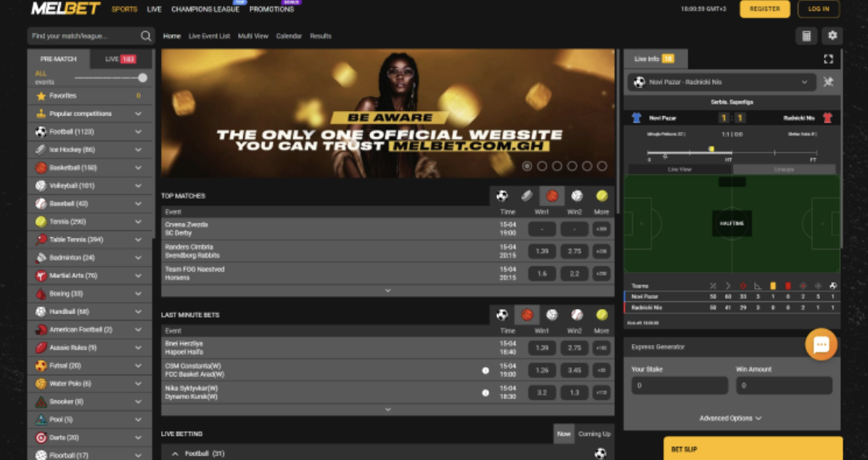
Task: Select volleyball icon in Top Matches
Action: (577, 196)
